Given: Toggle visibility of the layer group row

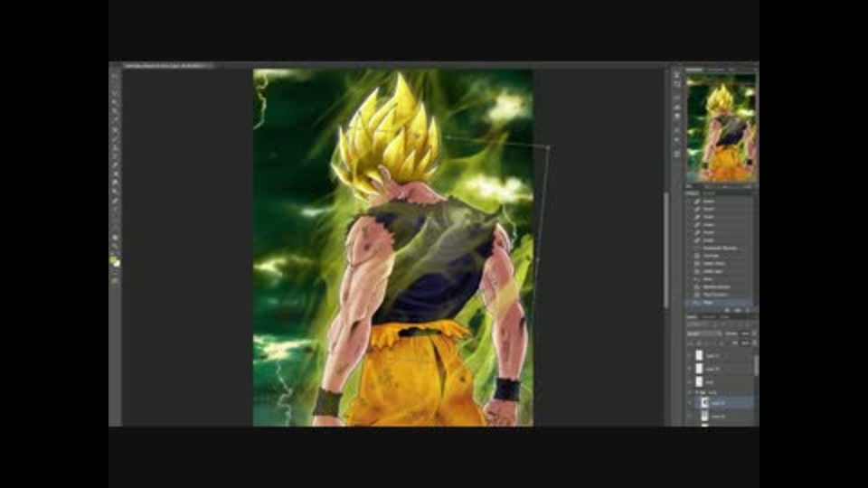Looking at the screenshot, I should point(690,392).
